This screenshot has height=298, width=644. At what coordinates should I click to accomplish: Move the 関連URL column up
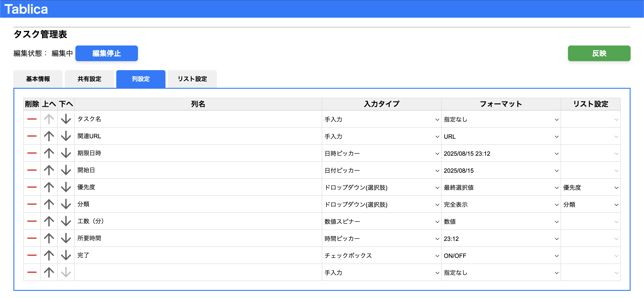click(x=49, y=136)
